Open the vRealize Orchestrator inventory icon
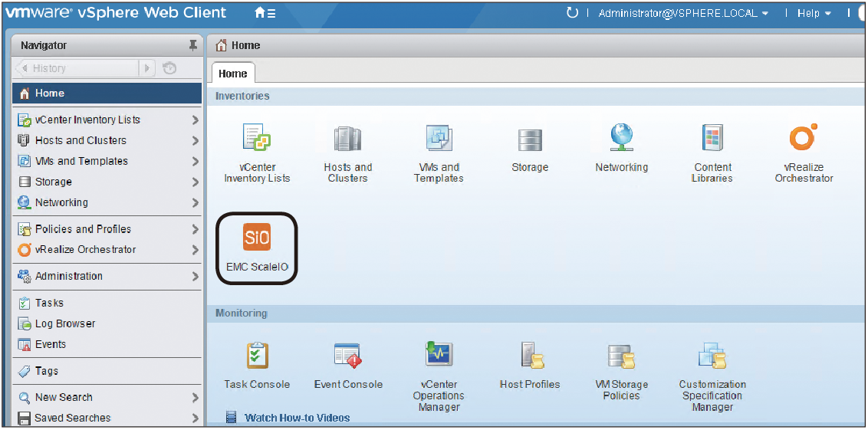The height and width of the screenshot is (430, 868). coord(804,138)
